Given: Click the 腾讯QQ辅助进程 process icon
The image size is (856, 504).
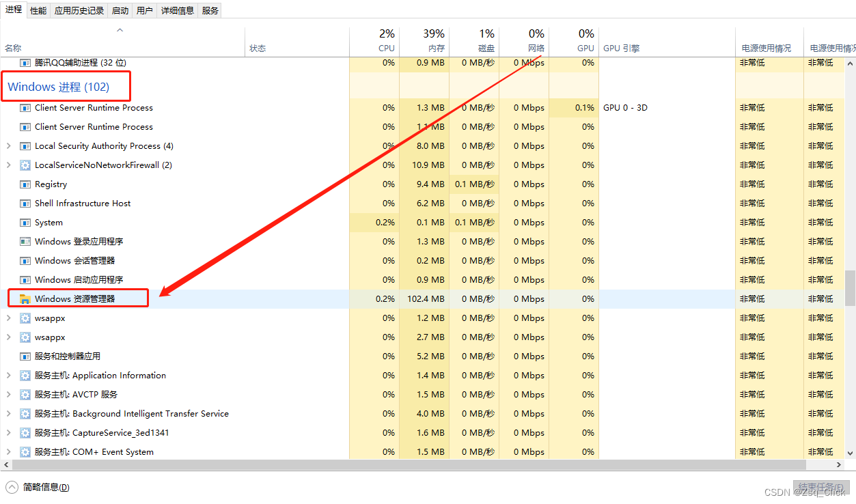Looking at the screenshot, I should pyautogui.click(x=25, y=63).
